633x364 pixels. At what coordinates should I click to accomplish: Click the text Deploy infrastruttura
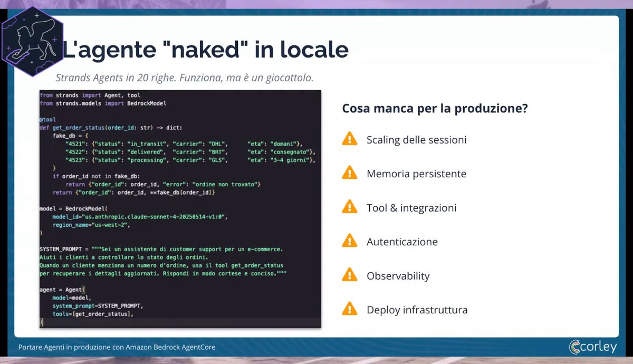417,310
